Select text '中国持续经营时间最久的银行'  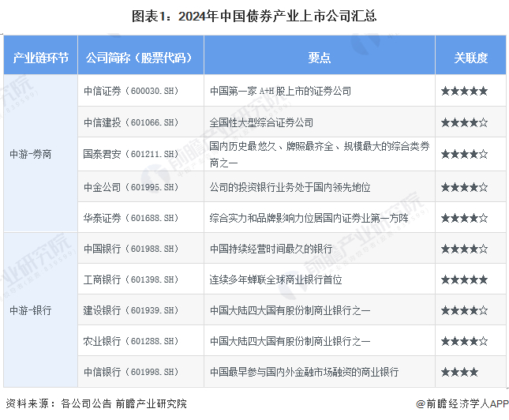[271, 249]
